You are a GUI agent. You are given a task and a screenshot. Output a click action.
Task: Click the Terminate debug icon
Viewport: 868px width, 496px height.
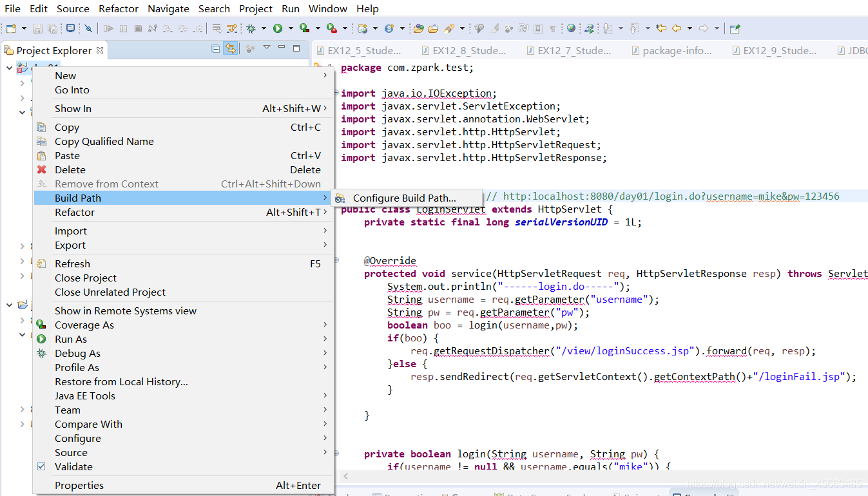point(138,28)
